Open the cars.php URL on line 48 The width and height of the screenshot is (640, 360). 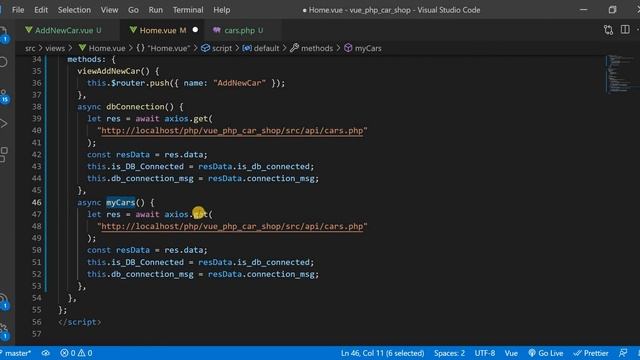click(232, 226)
